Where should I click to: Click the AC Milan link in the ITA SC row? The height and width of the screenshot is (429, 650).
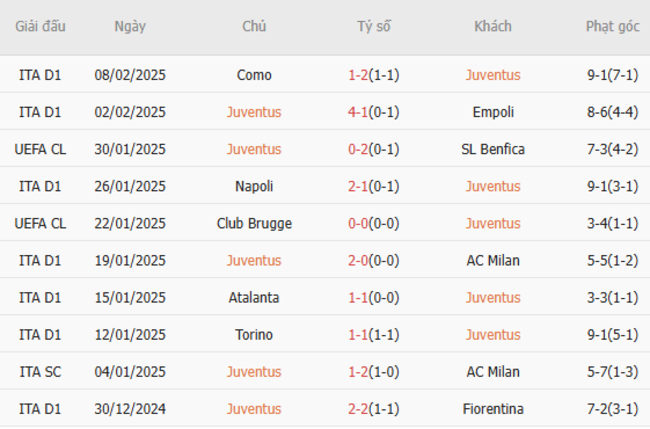pyautogui.click(x=493, y=371)
